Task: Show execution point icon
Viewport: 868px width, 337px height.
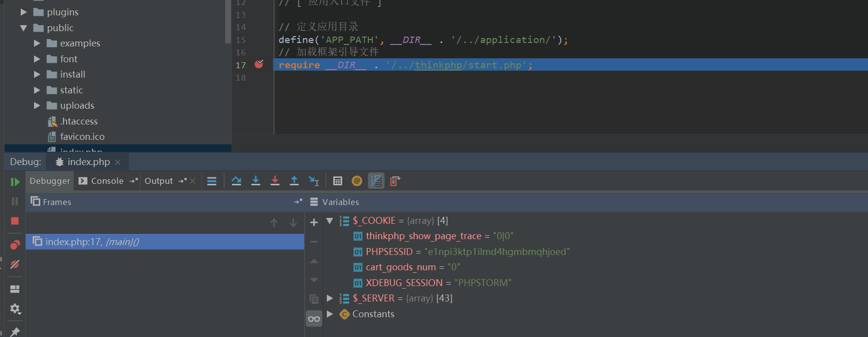Action: tap(212, 181)
